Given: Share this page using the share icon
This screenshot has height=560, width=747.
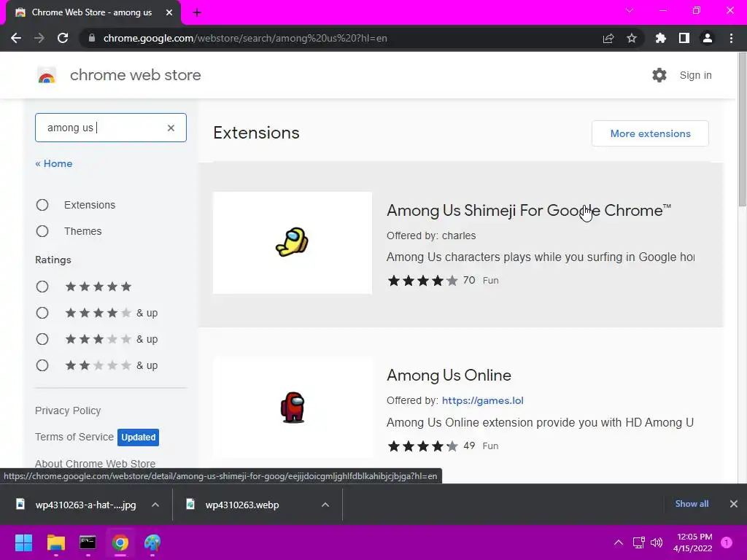Looking at the screenshot, I should coord(608,38).
